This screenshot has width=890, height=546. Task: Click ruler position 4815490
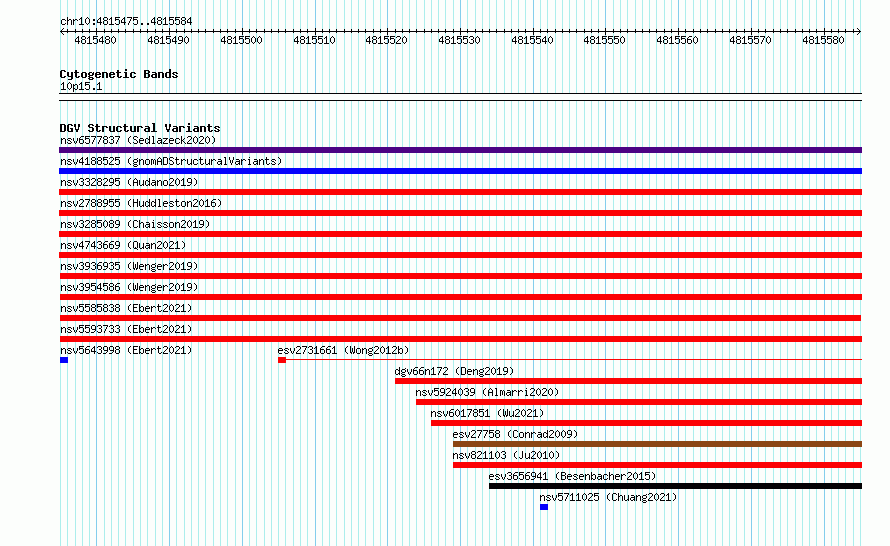pyautogui.click(x=169, y=40)
